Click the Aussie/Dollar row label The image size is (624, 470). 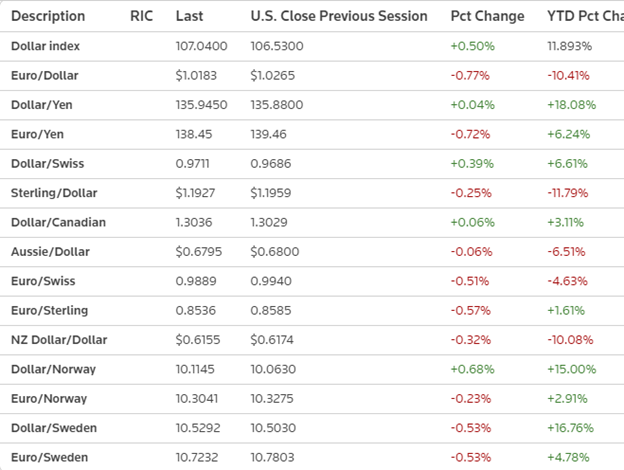point(49,252)
